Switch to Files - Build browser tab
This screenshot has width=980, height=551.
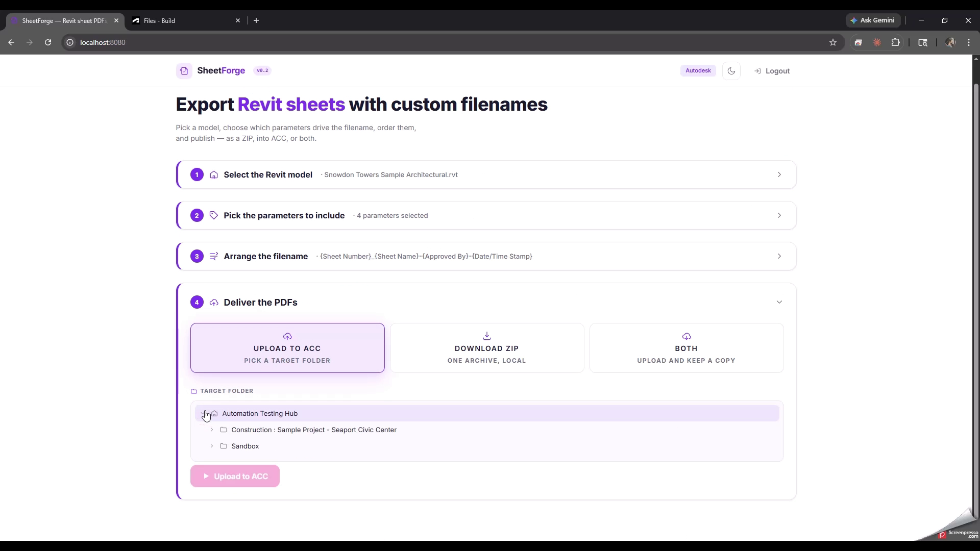(186, 20)
